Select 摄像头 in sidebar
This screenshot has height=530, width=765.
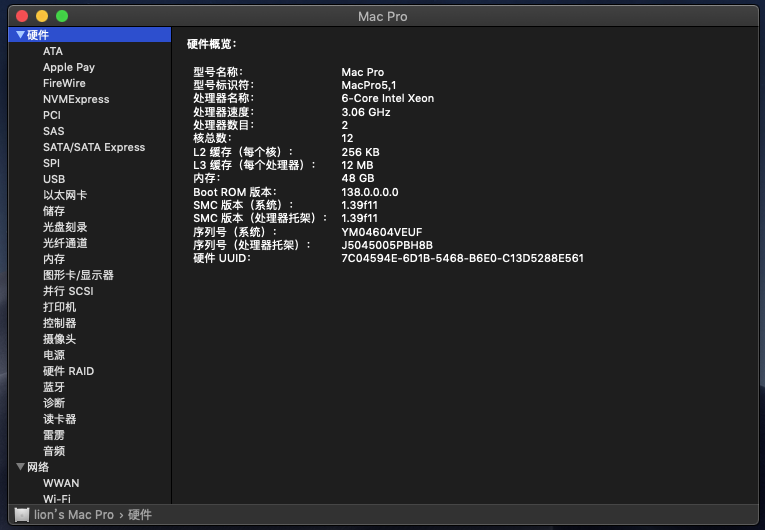pyautogui.click(x=60, y=339)
